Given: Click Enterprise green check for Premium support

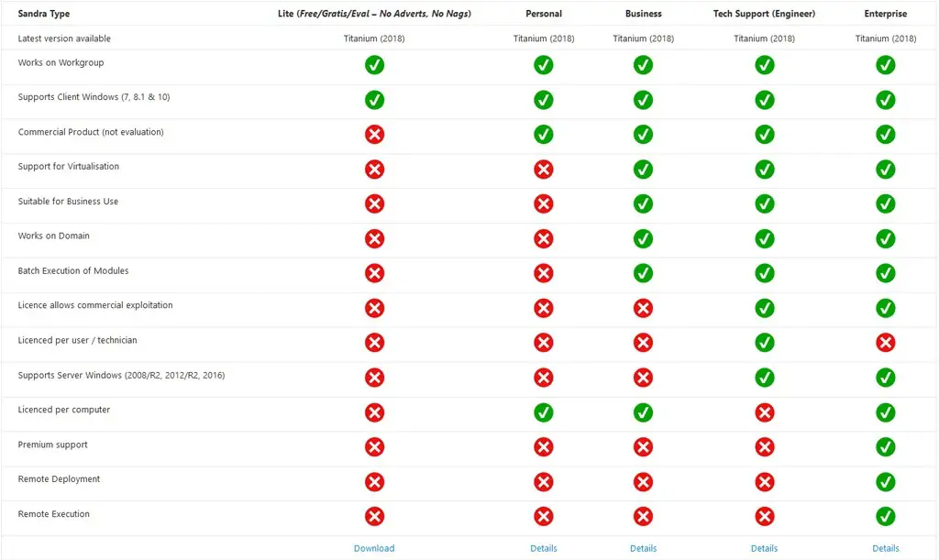Looking at the screenshot, I should click(x=886, y=446).
